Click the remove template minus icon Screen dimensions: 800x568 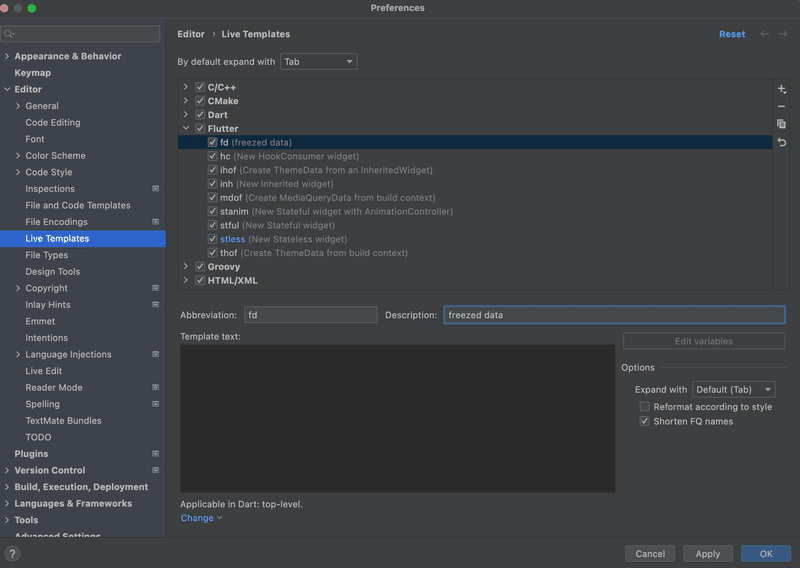pos(781,107)
